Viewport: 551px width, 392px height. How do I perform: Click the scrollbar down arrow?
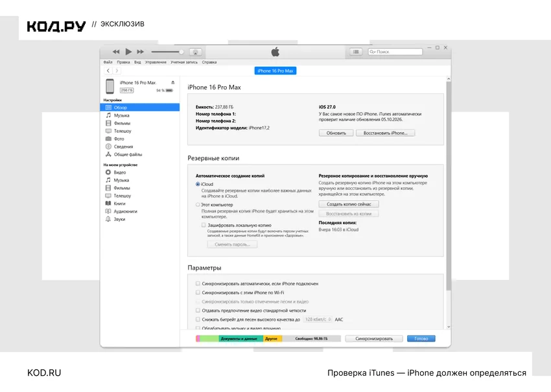tap(449, 327)
